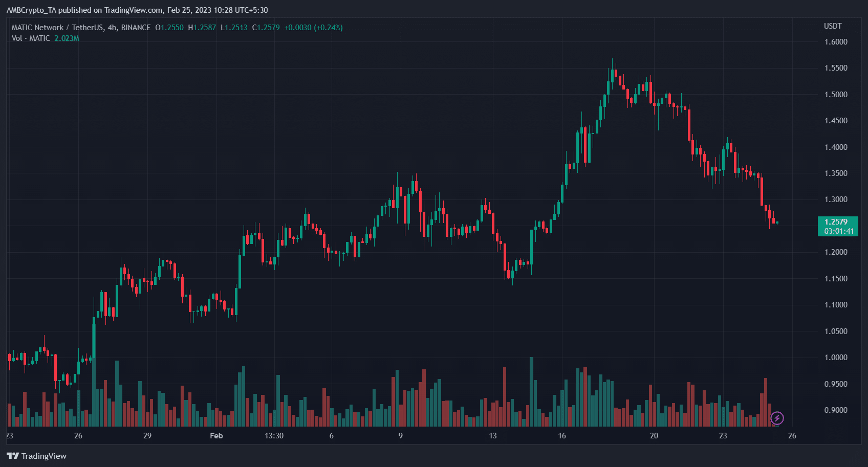The image size is (868, 467).
Task: Click the 1.6000 level on the price scale
Action: tap(835, 42)
